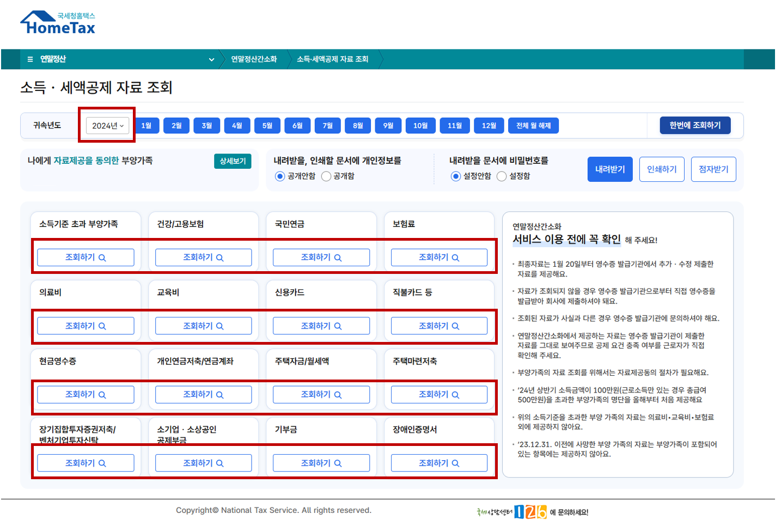Click 조회하기 under 신용카드

click(x=321, y=326)
